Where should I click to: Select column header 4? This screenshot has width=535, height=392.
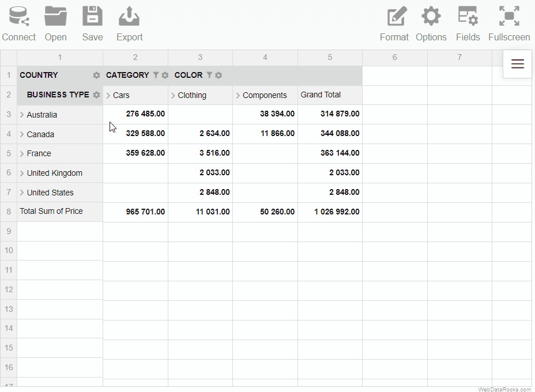(265, 57)
